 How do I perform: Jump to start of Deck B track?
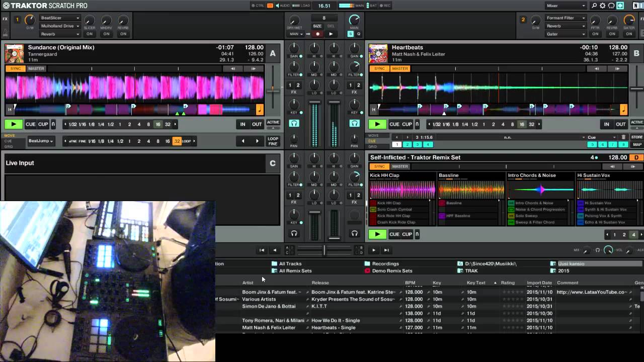pyautogui.click(x=373, y=109)
